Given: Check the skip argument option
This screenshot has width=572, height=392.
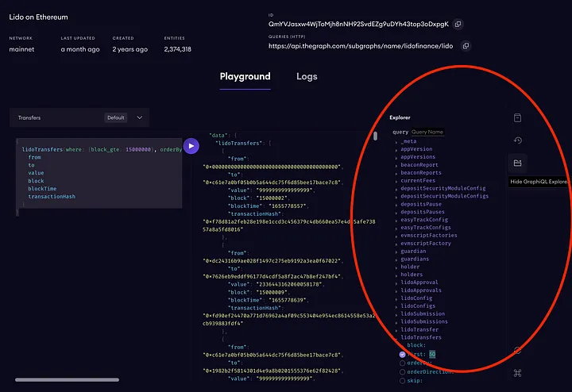Looking at the screenshot, I should 402,380.
